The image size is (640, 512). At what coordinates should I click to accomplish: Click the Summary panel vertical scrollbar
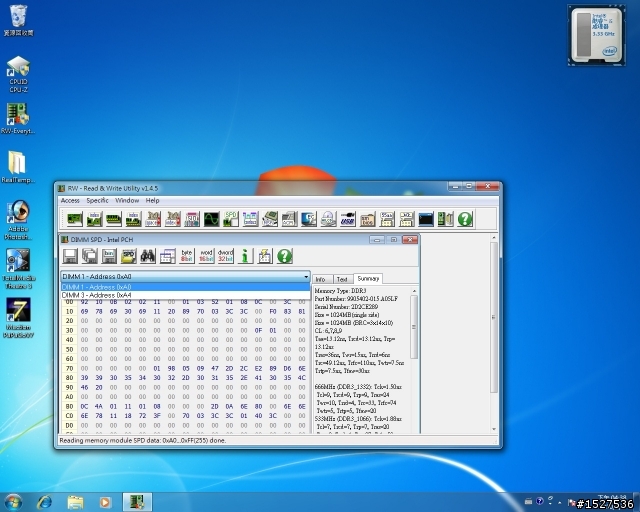[x=414, y=327]
